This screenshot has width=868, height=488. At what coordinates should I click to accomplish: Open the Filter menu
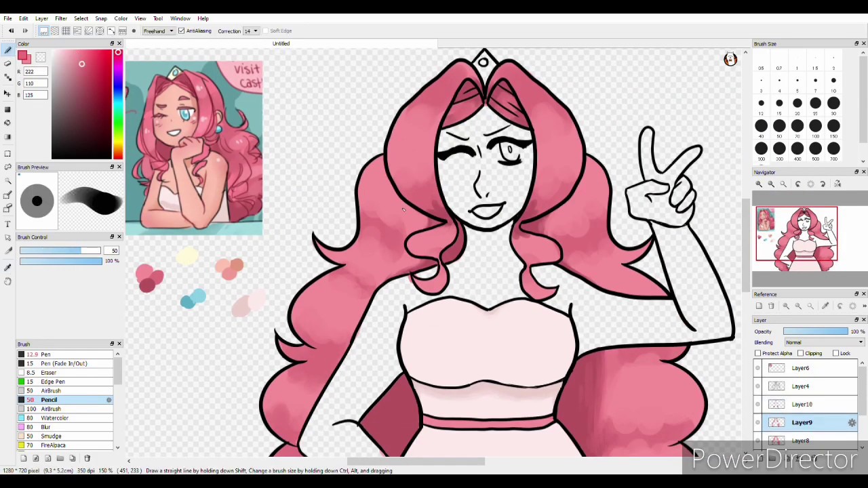click(61, 18)
